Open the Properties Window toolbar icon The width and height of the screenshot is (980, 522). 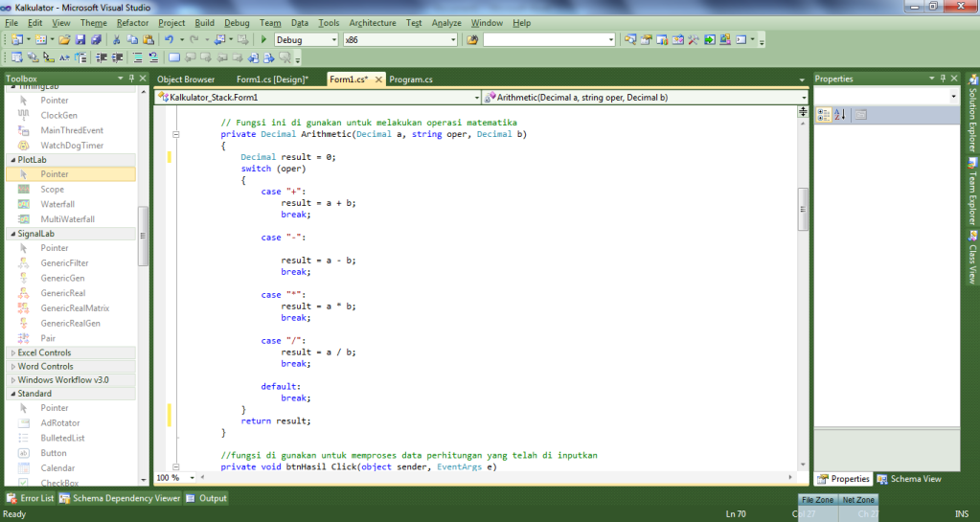coord(646,39)
